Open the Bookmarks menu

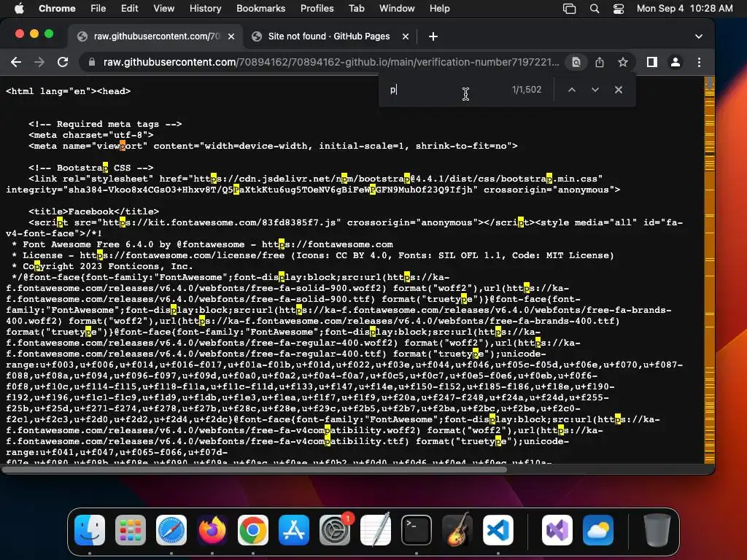click(260, 8)
